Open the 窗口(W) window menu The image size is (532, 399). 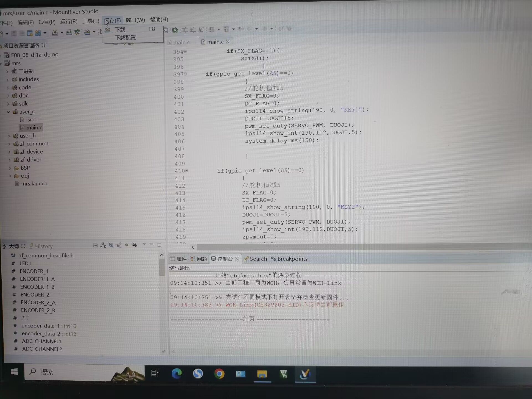[x=135, y=20]
